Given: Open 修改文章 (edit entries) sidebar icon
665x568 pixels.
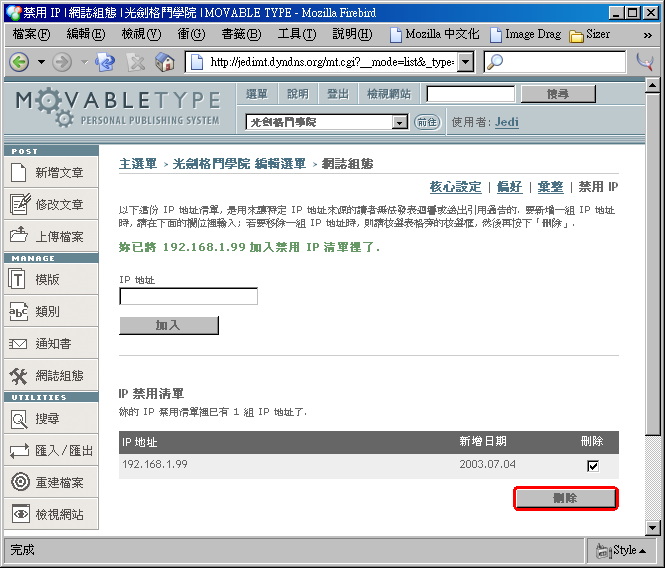Looking at the screenshot, I should pyautogui.click(x=20, y=204).
